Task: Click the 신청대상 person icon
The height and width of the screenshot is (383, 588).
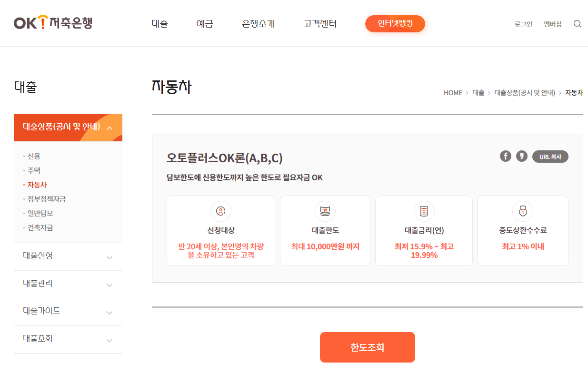Action: 220,211
